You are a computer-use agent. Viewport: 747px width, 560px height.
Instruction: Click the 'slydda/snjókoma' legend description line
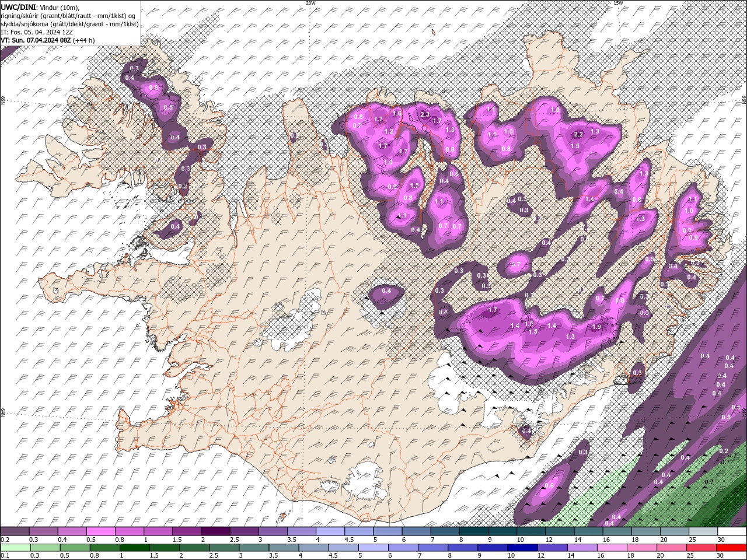pos(69,24)
